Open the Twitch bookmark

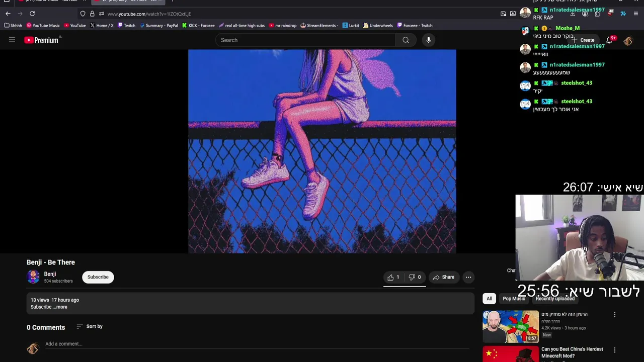(126, 26)
